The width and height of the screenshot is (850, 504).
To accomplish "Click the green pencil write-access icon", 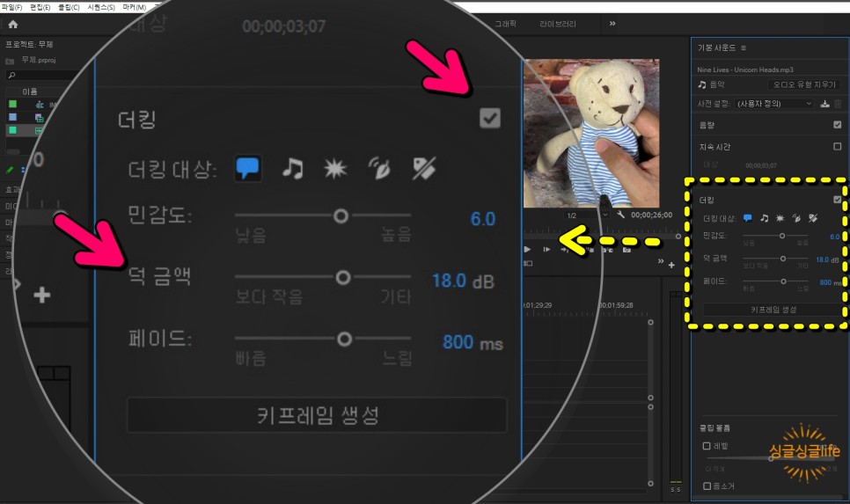I will click(10, 170).
